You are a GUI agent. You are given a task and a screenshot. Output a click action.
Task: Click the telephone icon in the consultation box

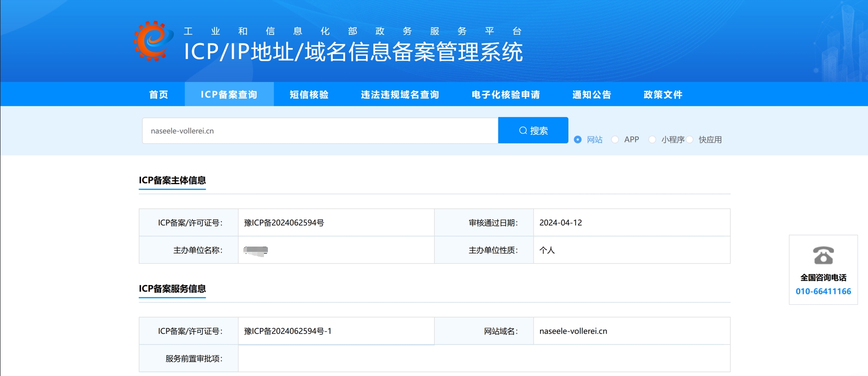click(823, 255)
